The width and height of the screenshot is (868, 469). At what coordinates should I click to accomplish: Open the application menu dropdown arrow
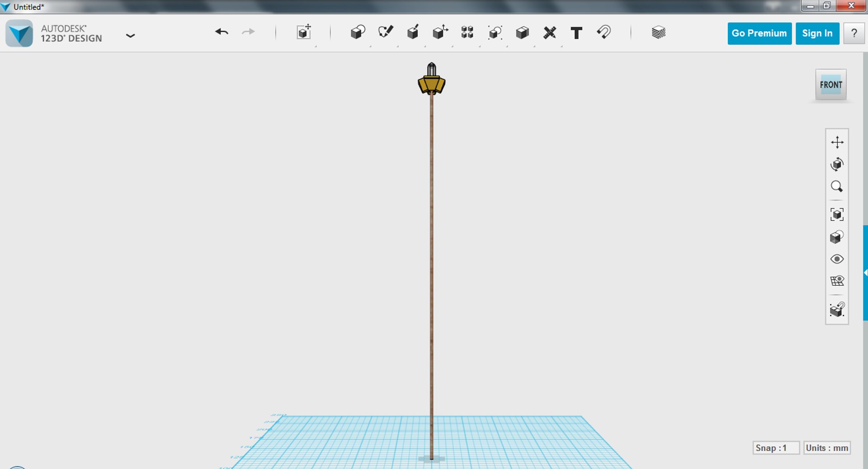(130, 35)
